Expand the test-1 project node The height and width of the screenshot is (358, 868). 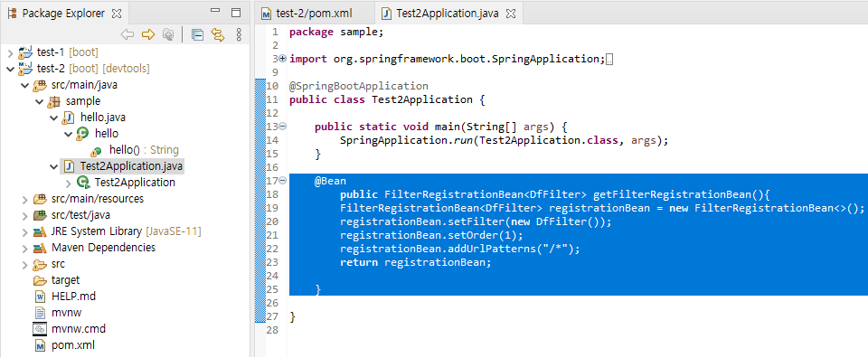pos(11,52)
